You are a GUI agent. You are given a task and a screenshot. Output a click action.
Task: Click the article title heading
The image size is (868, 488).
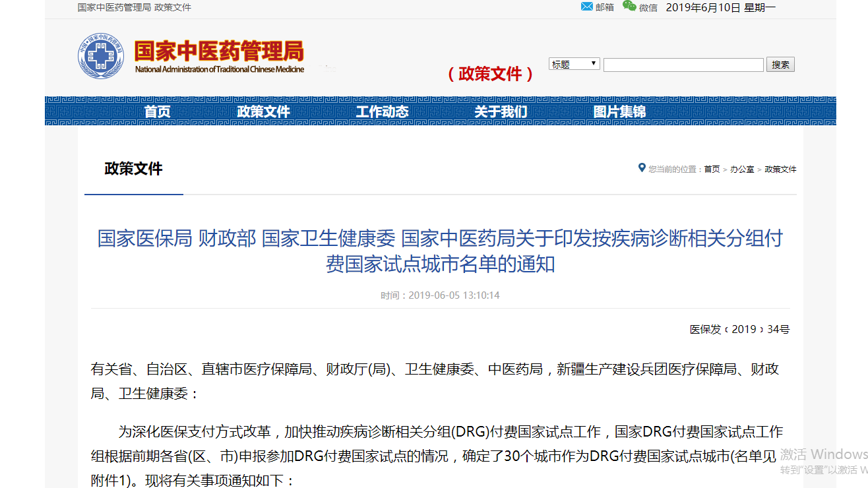coord(440,251)
